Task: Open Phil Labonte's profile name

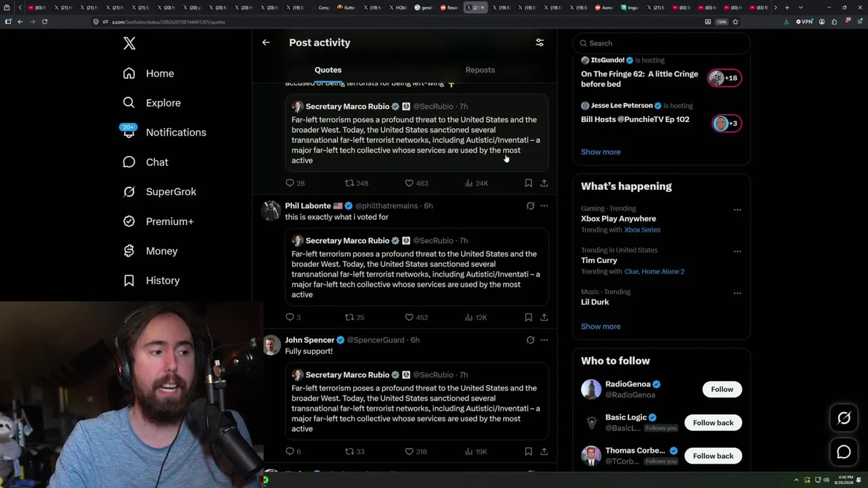Action: tap(308, 206)
